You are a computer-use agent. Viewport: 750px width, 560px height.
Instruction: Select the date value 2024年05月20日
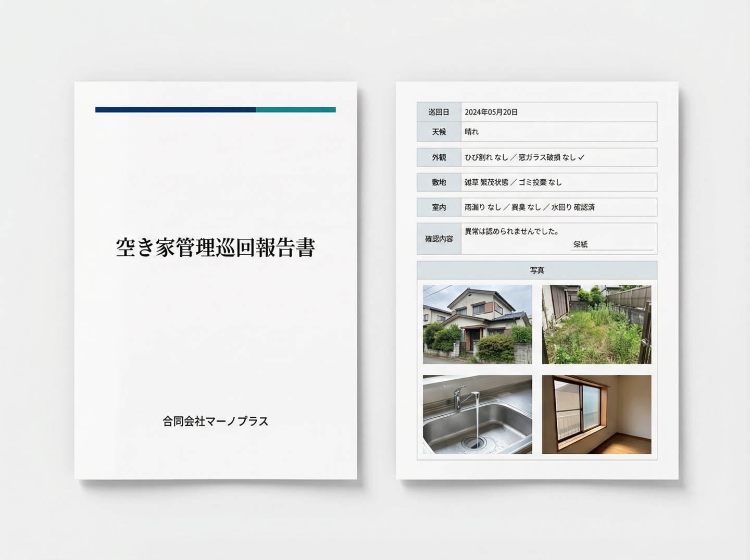(x=491, y=112)
